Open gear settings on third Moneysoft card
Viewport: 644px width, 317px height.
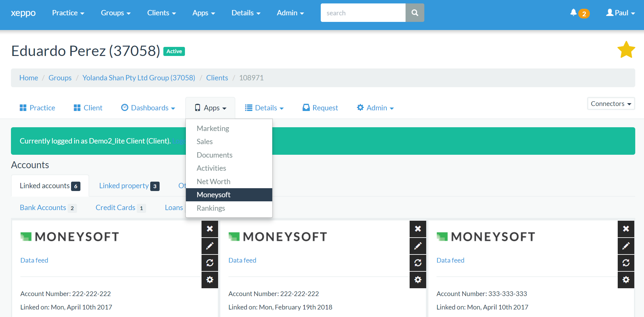[626, 279]
